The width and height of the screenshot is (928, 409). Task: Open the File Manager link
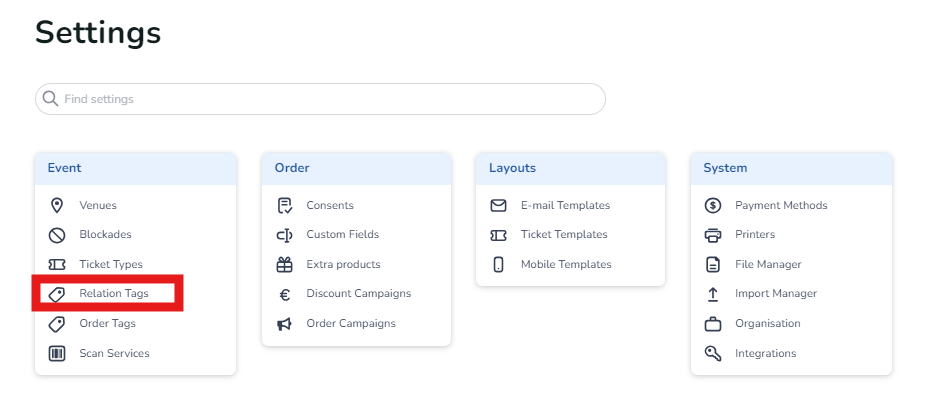coord(768,265)
